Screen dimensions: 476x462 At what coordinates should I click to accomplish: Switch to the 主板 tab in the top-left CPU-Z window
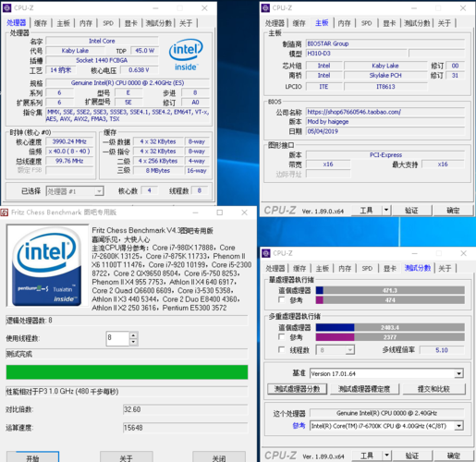[64, 23]
